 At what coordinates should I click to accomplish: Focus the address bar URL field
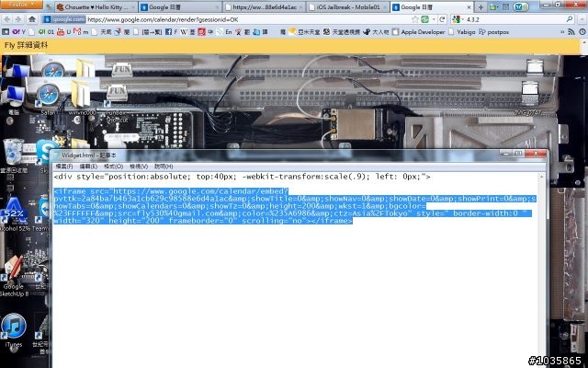point(247,19)
